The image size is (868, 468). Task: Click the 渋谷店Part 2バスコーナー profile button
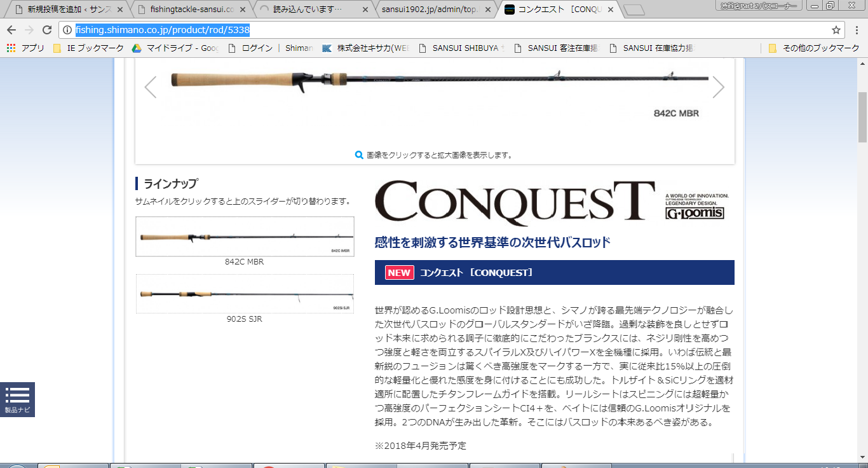click(759, 5)
